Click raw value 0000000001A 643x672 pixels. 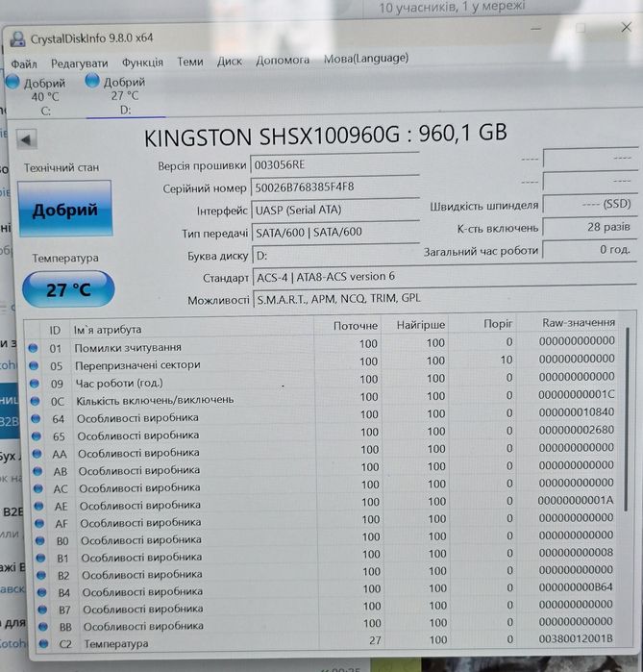[x=576, y=500]
